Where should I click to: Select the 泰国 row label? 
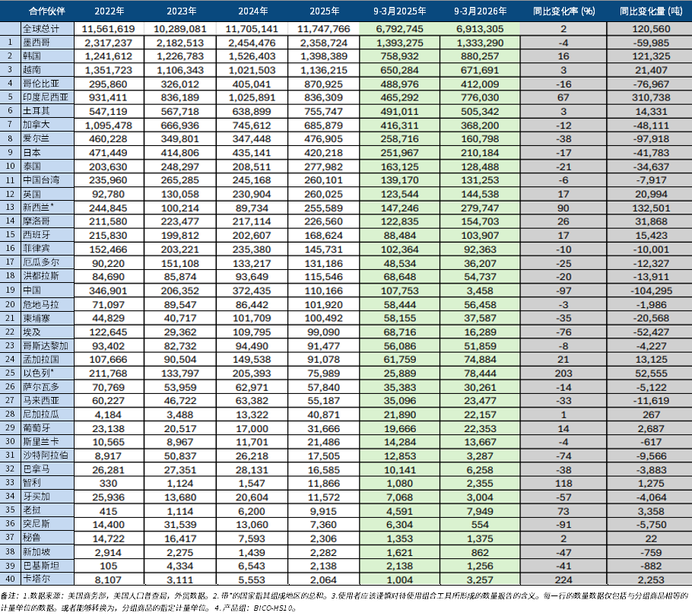coord(32,167)
